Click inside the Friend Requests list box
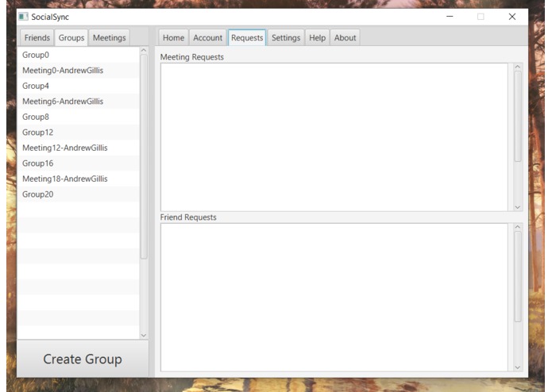The image size is (552, 392). coord(334,298)
